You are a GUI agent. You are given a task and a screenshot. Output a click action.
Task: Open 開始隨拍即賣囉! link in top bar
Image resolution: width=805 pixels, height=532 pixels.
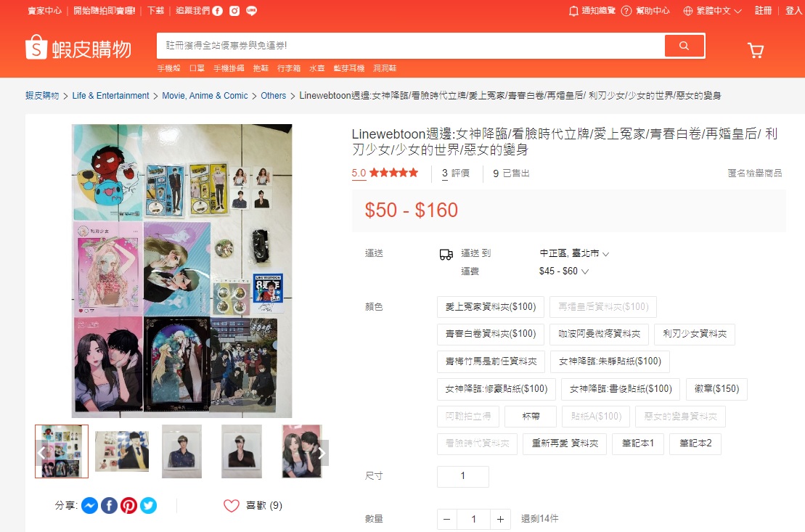[x=105, y=11]
